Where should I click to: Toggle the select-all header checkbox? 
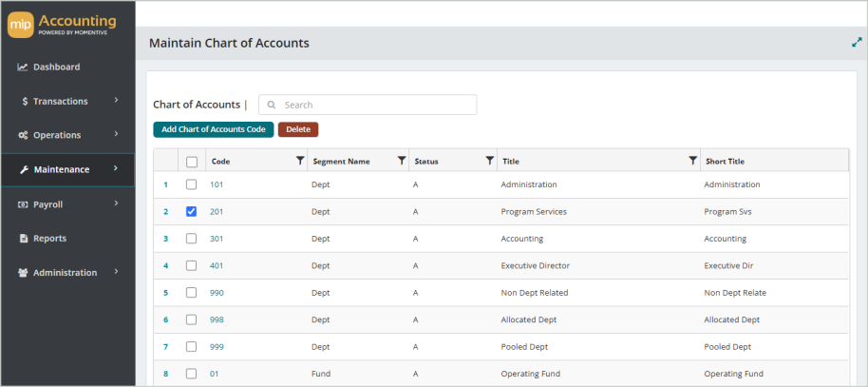[192, 162]
